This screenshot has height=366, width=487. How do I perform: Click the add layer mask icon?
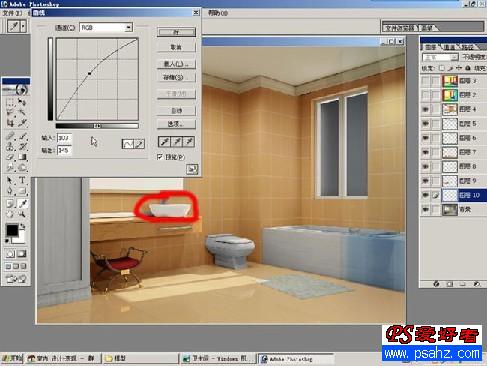point(449,284)
